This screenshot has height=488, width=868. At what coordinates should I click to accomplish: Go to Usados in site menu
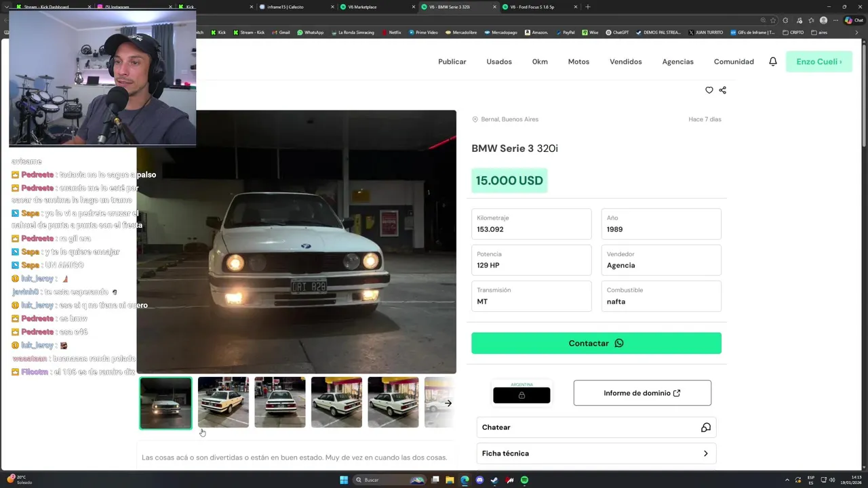coord(499,62)
